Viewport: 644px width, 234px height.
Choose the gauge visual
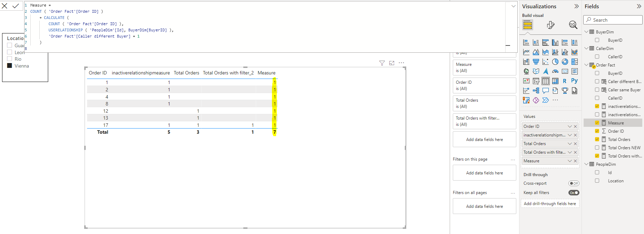coord(555,71)
